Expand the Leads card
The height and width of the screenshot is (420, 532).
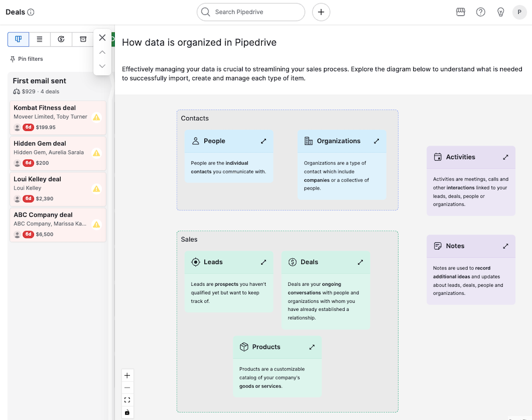pos(263,262)
